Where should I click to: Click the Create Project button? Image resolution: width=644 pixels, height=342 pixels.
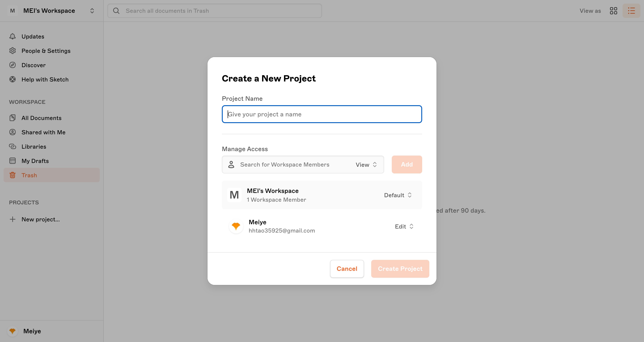[x=400, y=269]
